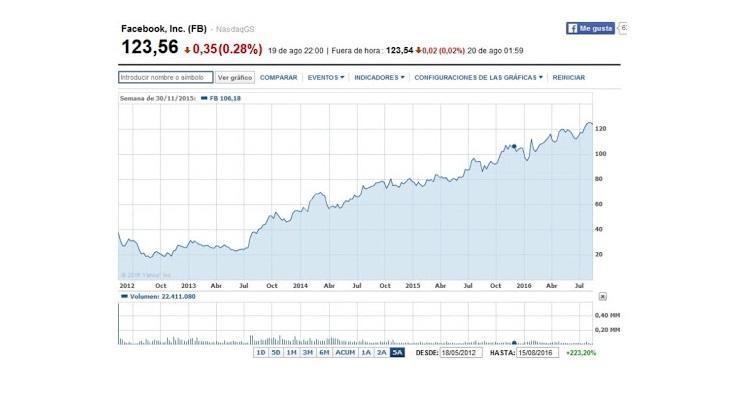The width and height of the screenshot is (750, 400).
Task: Switch chart to 5D range
Action: pos(276,353)
